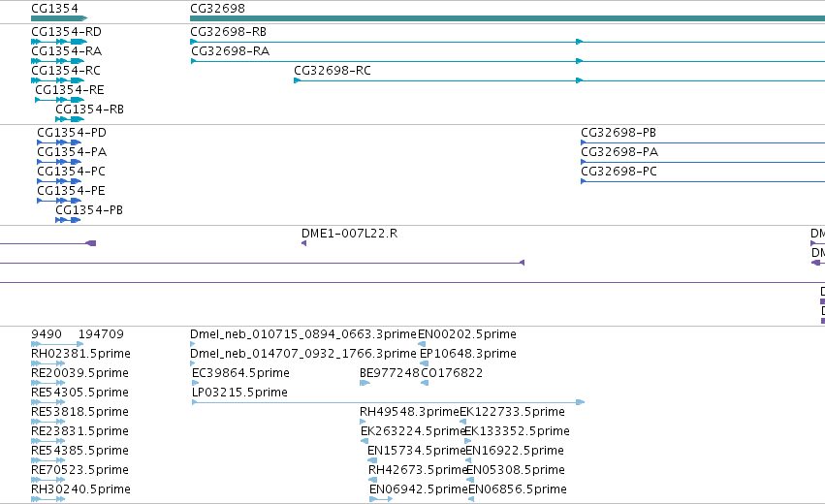The image size is (825, 504).
Task: Select EST EN00202.5prime
Action: 466,334
